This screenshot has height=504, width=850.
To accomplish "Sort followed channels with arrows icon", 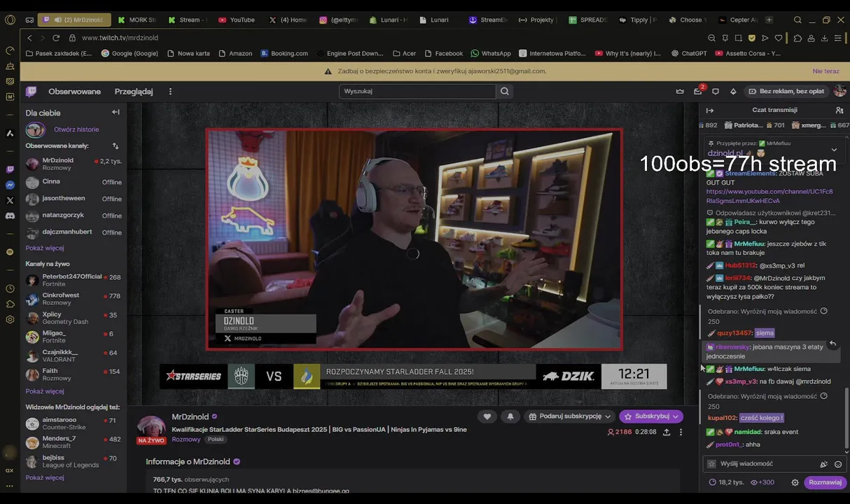I will 116,146.
